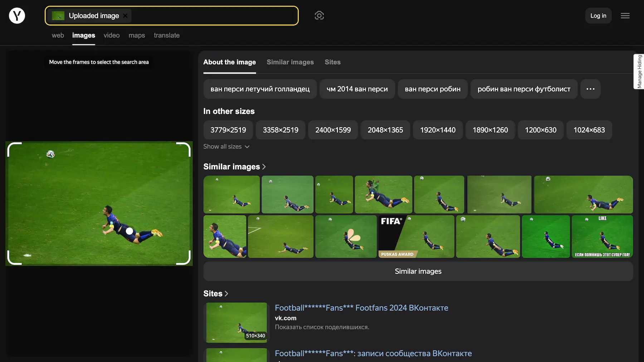Click the search input field
The width and height of the screenshot is (644, 362).
click(x=215, y=16)
